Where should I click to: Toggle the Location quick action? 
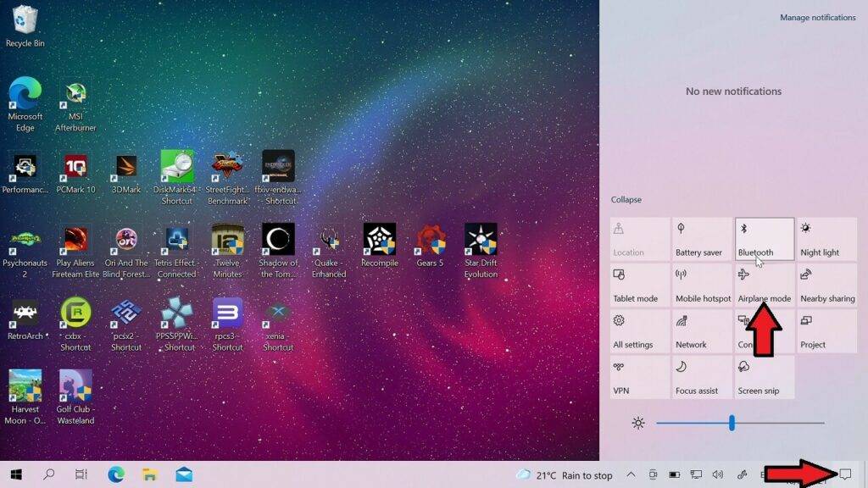click(x=639, y=239)
